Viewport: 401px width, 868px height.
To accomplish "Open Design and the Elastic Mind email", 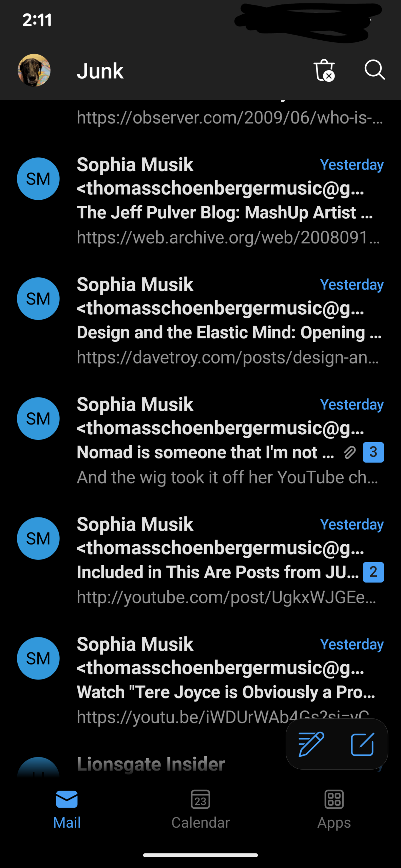I will [224, 333].
